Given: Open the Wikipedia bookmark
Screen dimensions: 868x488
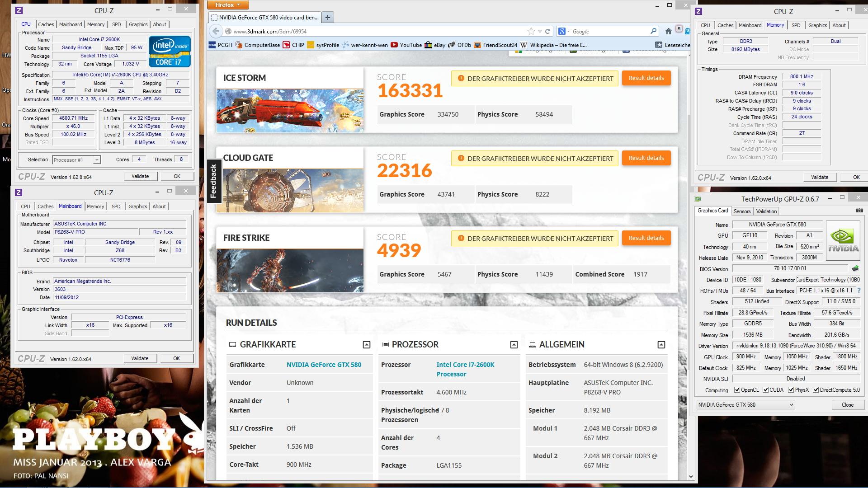Looking at the screenshot, I should coord(553,45).
